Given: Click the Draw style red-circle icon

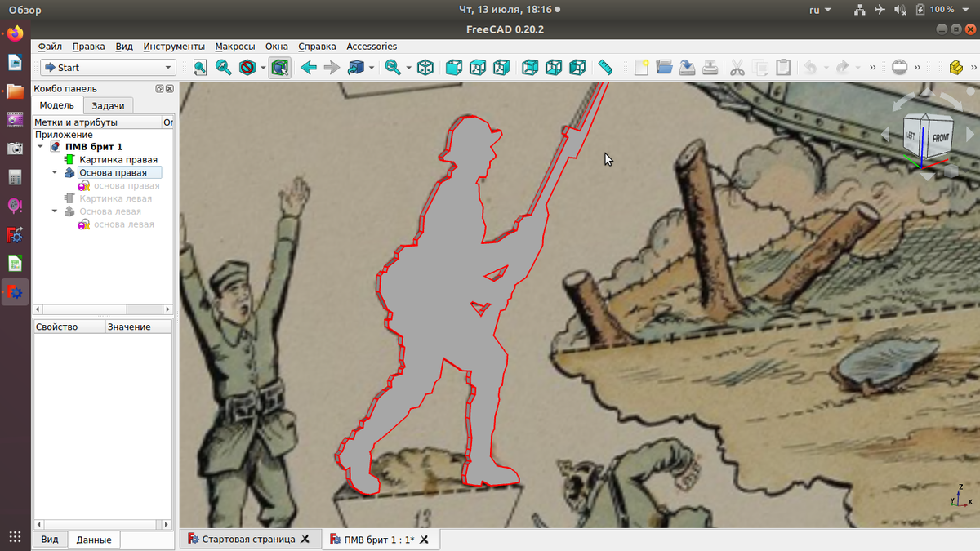Looking at the screenshot, I should 247,68.
